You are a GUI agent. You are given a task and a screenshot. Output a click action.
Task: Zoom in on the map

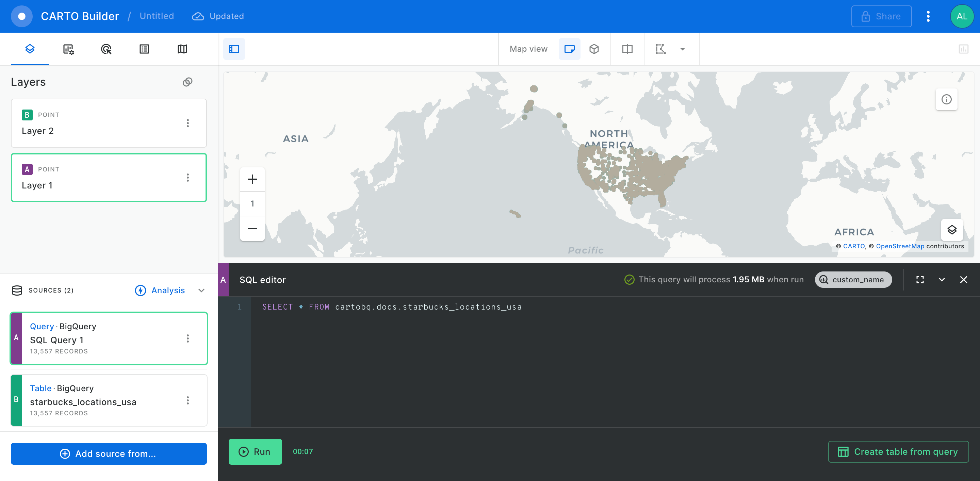(252, 180)
